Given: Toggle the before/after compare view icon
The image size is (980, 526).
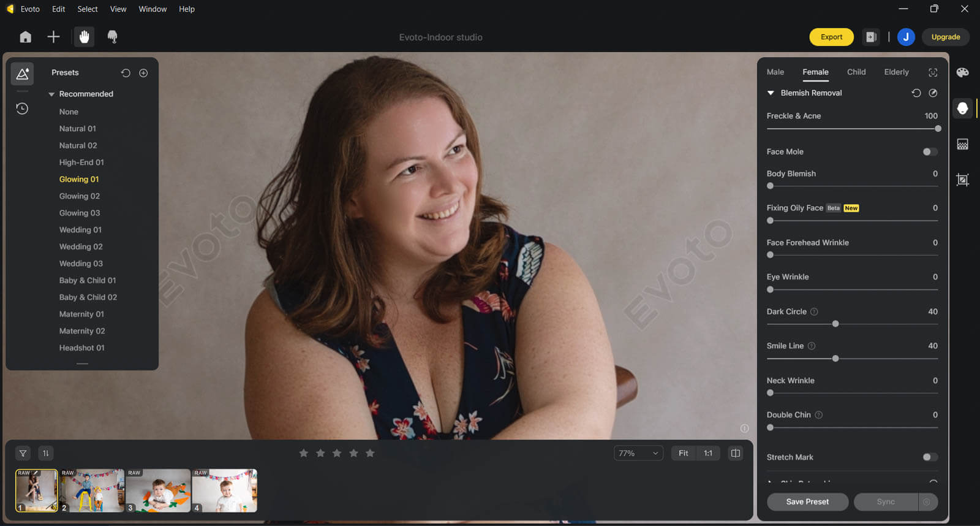Looking at the screenshot, I should tap(735, 453).
